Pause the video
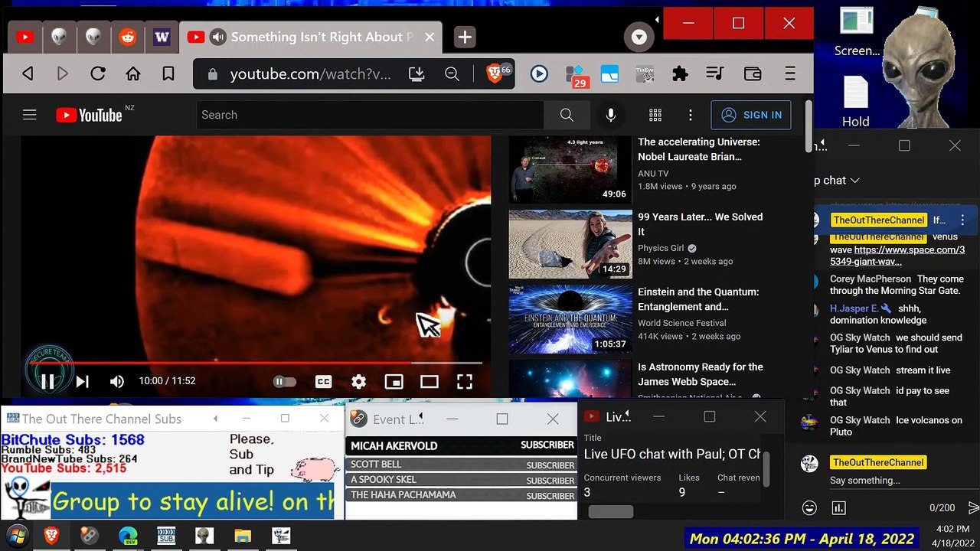The width and height of the screenshot is (980, 551). coord(47,381)
